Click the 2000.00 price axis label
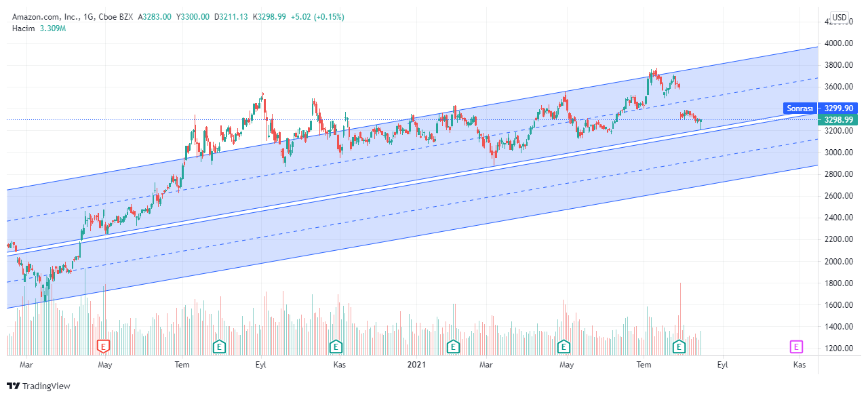Screen dimensions: 868x398 click(840, 261)
